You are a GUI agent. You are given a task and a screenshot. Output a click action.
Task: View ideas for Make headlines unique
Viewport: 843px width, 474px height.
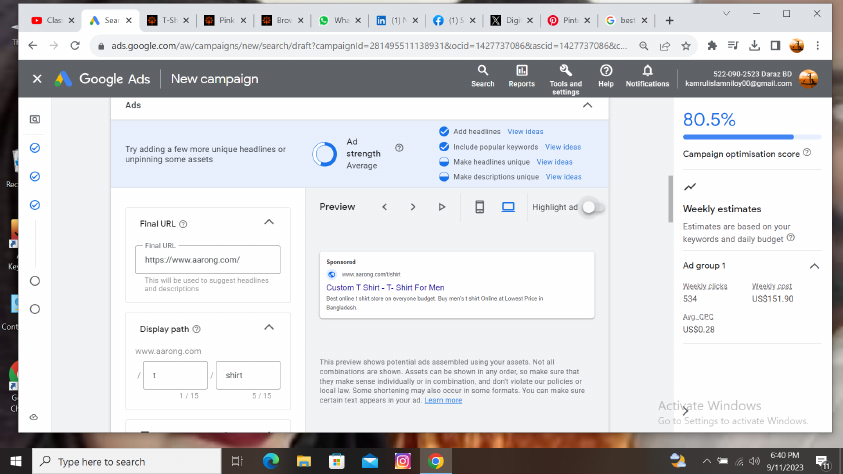pyautogui.click(x=554, y=162)
